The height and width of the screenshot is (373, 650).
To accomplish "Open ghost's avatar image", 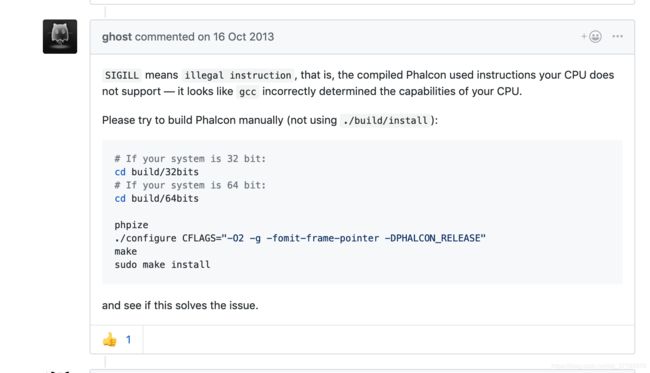I will pyautogui.click(x=60, y=36).
